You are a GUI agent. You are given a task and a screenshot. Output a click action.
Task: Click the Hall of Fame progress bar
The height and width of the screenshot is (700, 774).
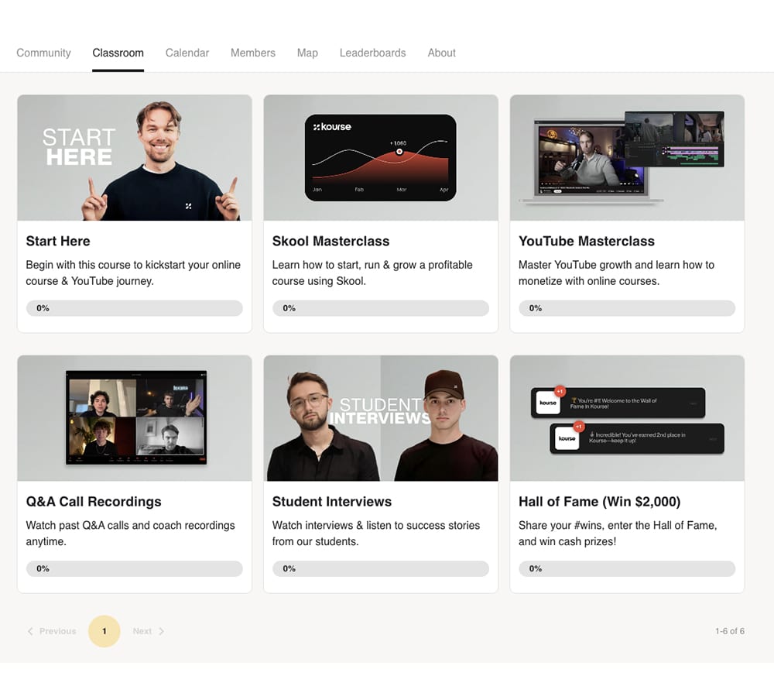click(627, 568)
